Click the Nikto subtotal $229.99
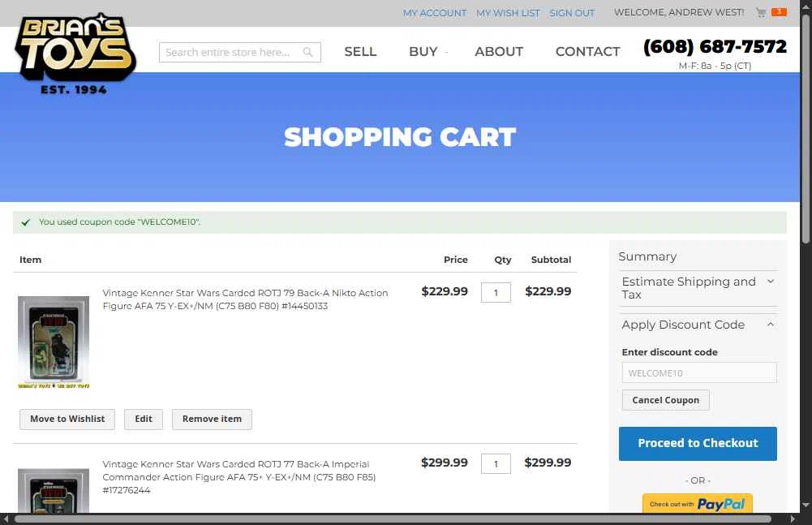Viewport: 812px width, 525px height. pyautogui.click(x=548, y=291)
